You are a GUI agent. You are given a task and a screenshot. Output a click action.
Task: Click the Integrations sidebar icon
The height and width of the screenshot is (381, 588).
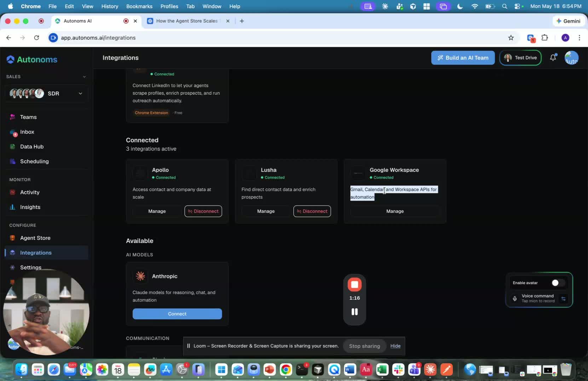12,253
